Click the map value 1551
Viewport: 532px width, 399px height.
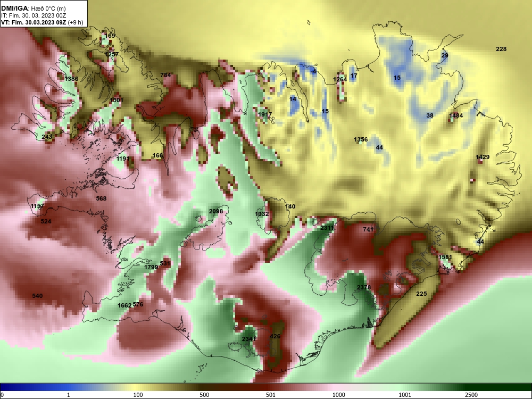445,257
